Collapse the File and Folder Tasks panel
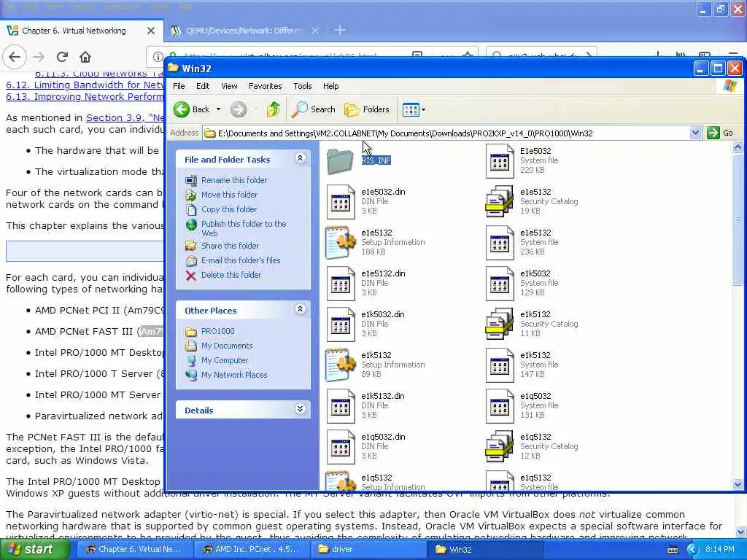Viewport: 747px width, 560px height. pyautogui.click(x=300, y=158)
